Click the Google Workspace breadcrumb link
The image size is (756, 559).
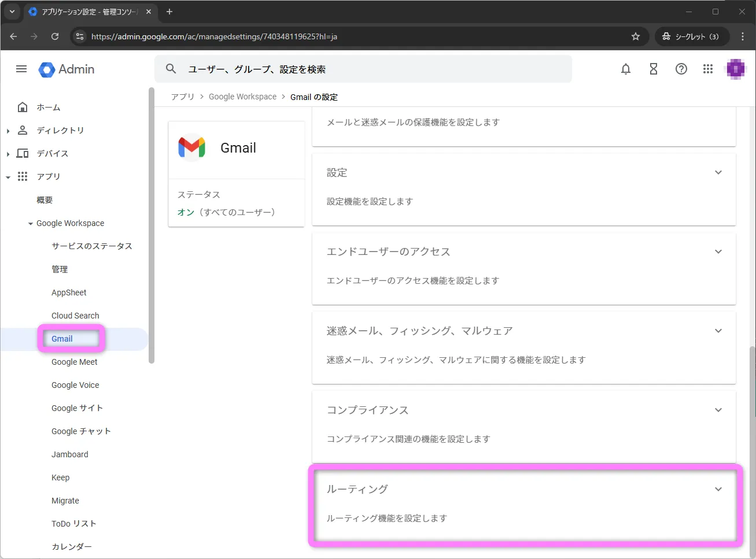(x=242, y=97)
